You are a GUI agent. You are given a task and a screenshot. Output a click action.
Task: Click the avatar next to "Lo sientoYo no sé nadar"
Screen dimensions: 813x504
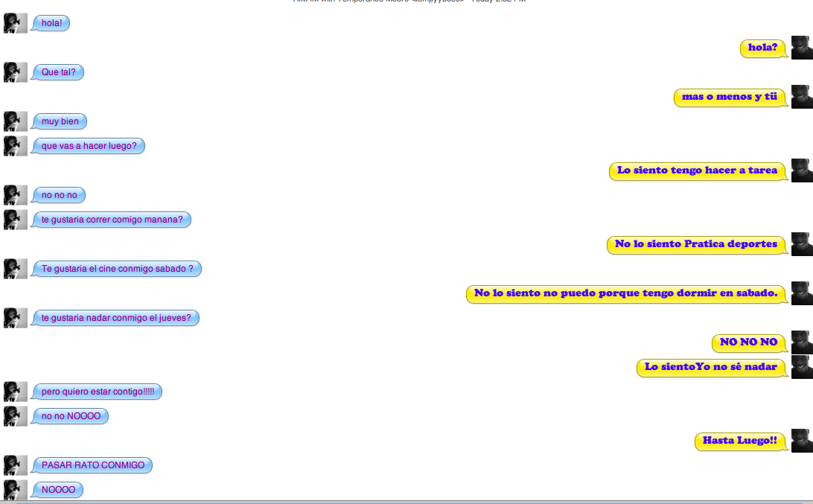click(802, 367)
